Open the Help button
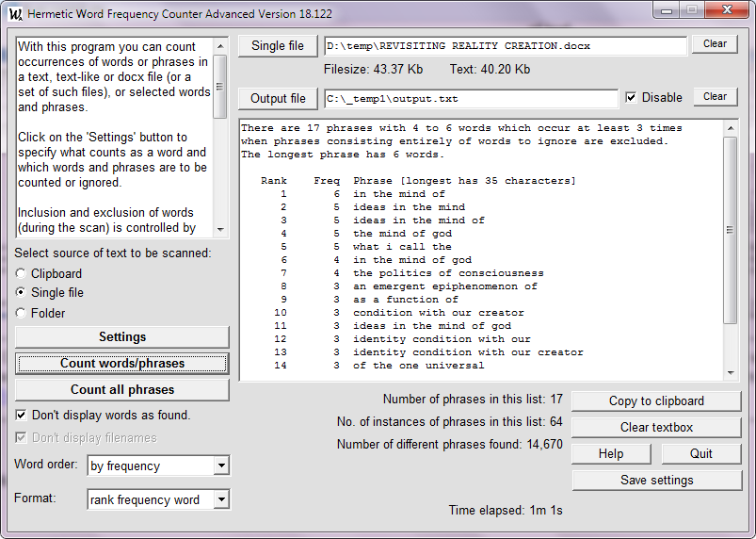The width and height of the screenshot is (756, 539). tap(611, 453)
